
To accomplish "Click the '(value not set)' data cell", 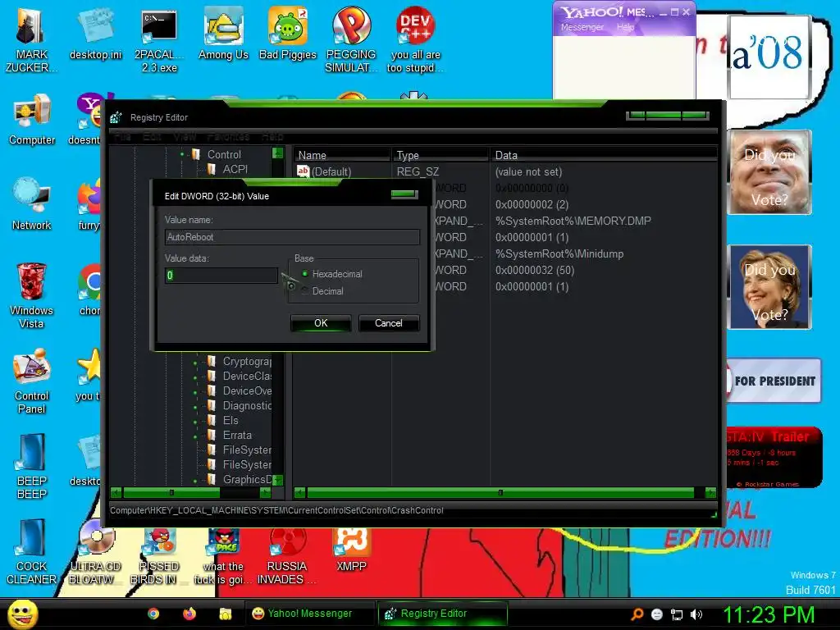I will point(528,171).
